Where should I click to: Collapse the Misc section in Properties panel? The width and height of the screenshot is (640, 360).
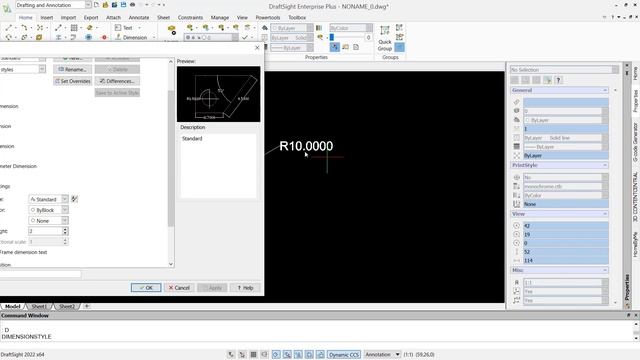click(605, 270)
